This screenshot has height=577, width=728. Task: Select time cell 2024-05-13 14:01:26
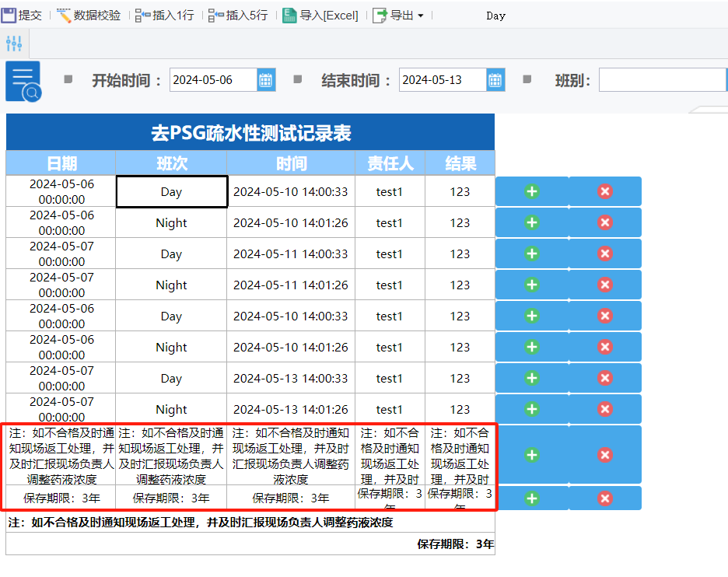click(x=291, y=410)
